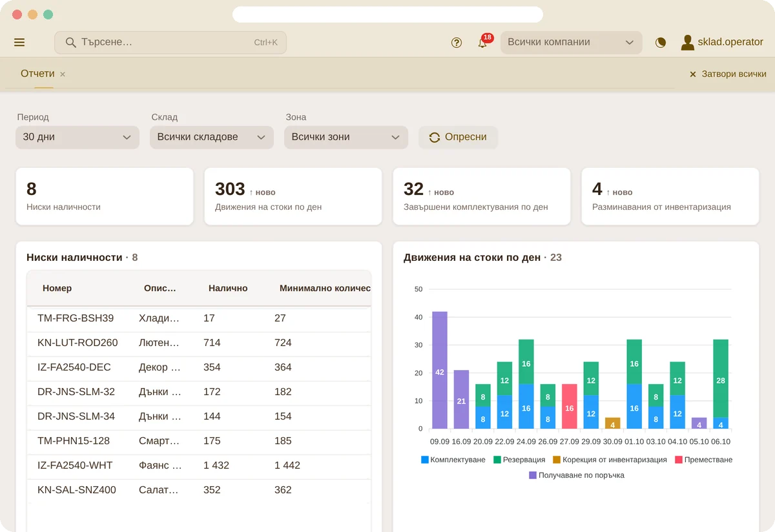Click the IZ-FA2540-DEC item number
This screenshot has height=532, width=775.
(x=74, y=367)
